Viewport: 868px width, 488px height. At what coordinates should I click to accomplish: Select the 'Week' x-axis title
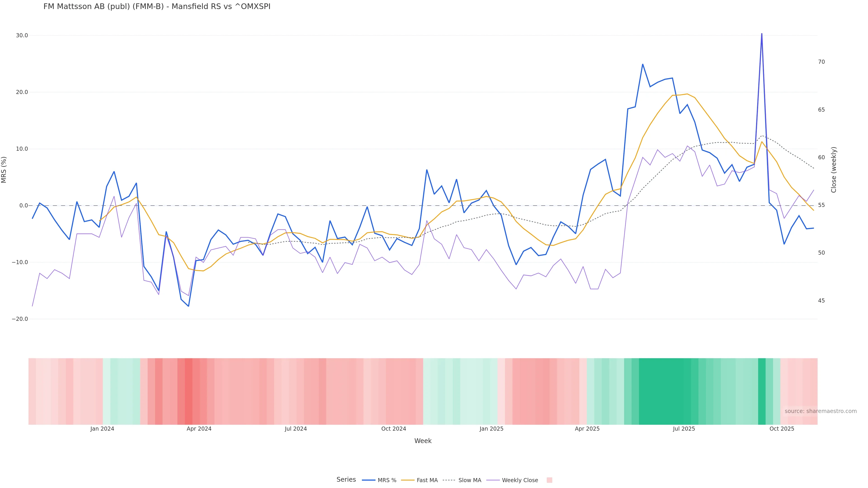click(x=422, y=441)
